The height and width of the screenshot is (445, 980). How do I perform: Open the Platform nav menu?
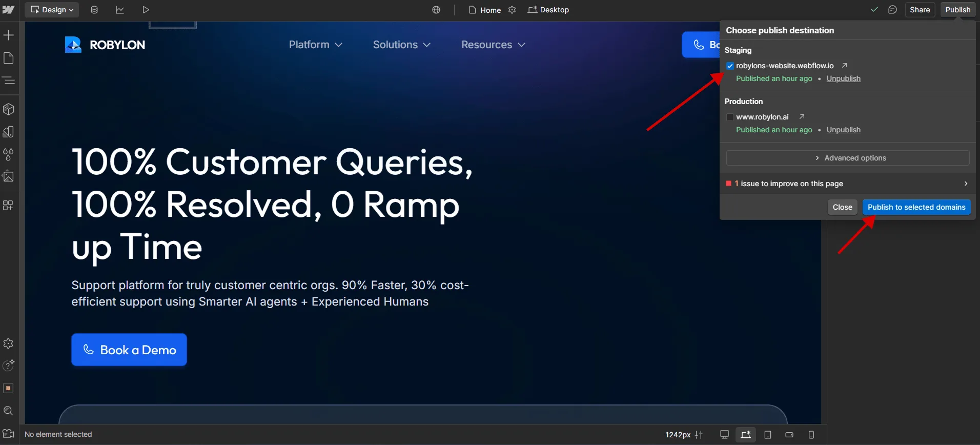(x=315, y=45)
